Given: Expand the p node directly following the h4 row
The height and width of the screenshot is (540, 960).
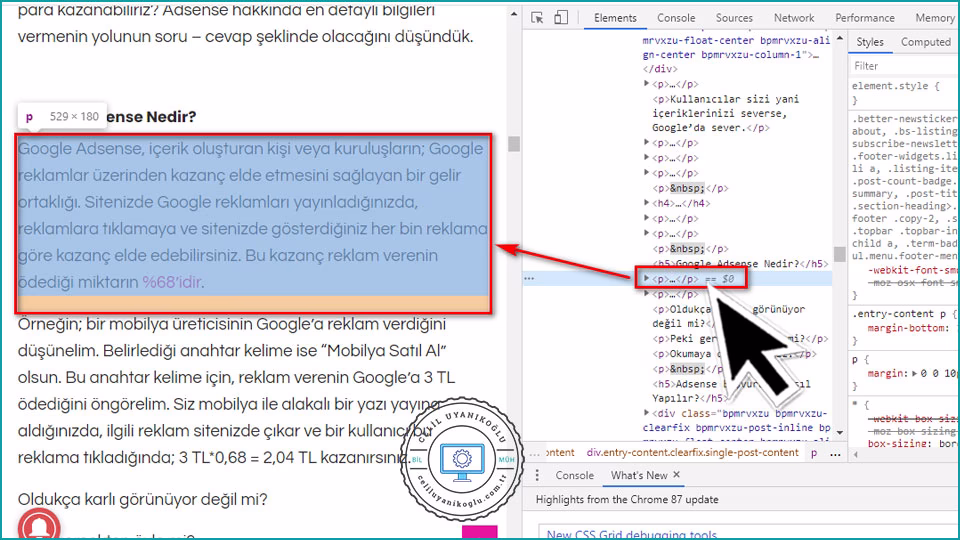Looking at the screenshot, I should [647, 217].
